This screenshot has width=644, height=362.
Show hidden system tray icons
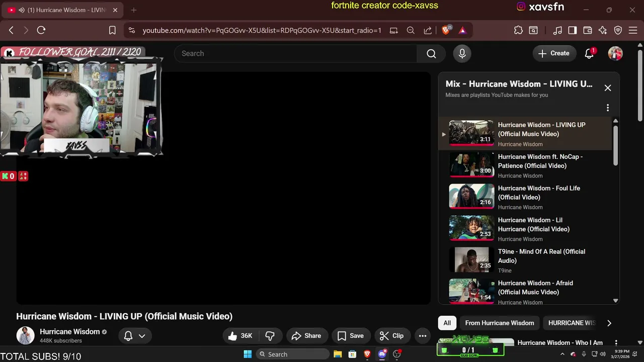coord(563,354)
